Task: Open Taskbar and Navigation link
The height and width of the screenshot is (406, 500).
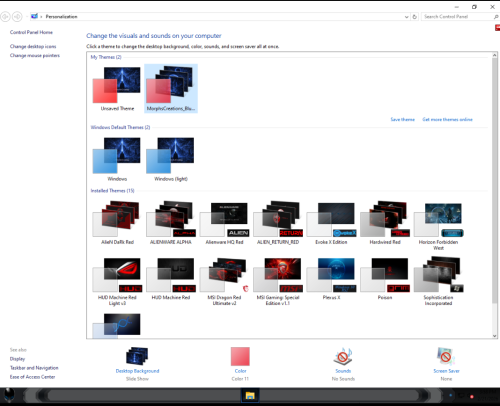Action: 34,368
